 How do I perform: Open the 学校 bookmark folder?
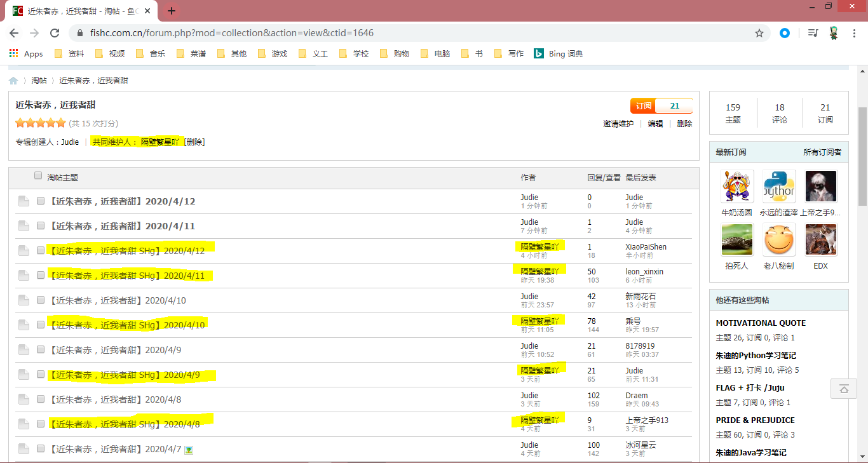click(354, 54)
